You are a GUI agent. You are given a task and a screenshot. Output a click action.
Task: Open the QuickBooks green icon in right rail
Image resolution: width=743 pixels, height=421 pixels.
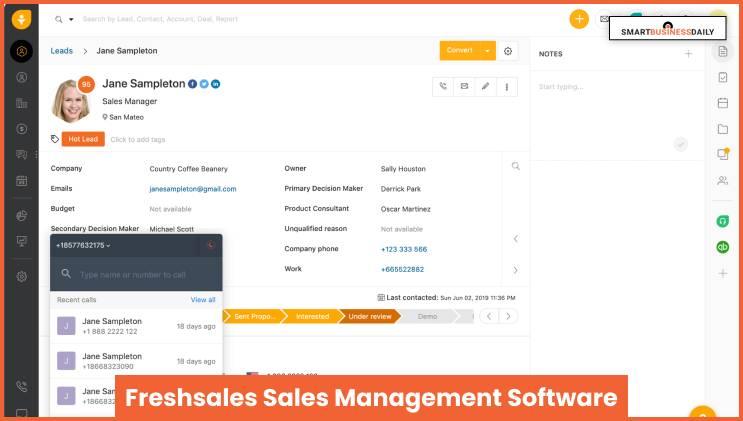pos(723,247)
